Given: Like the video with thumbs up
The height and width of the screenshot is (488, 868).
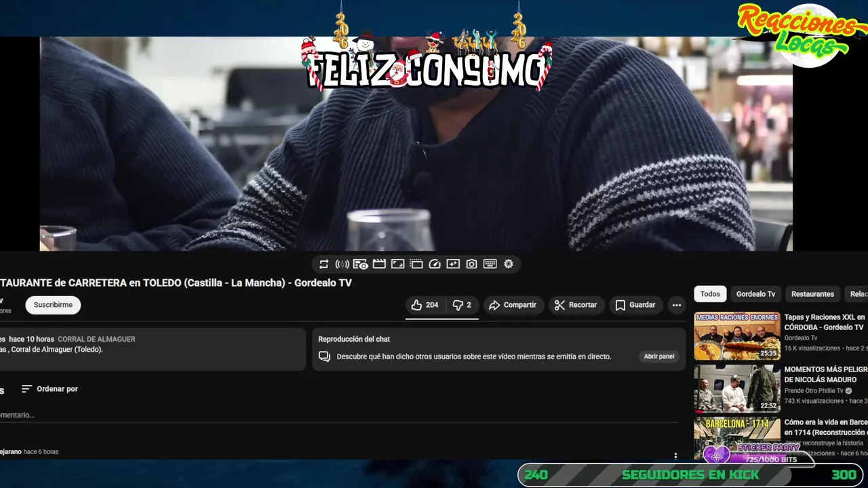Looking at the screenshot, I should pyautogui.click(x=425, y=305).
